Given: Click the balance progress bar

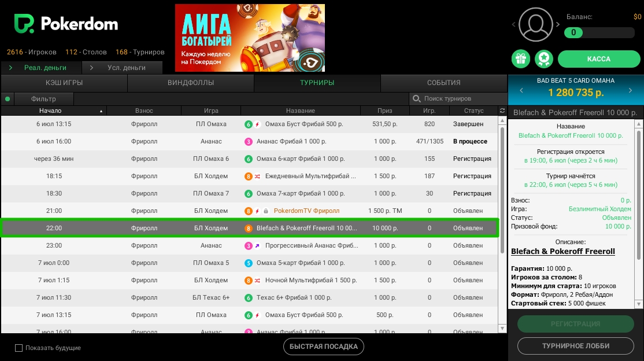Looking at the screenshot, I should 599,32.
